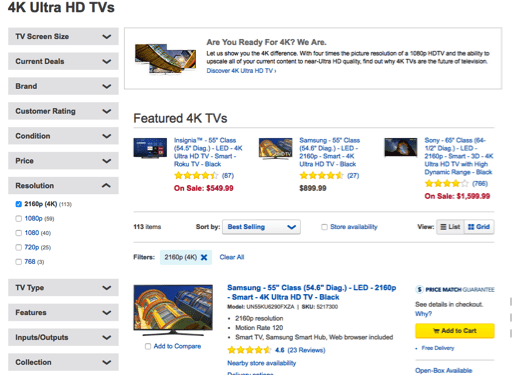Image resolution: width=513 pixels, height=375 pixels.
Task: Collapse the Resolution filter section
Action: click(x=63, y=186)
